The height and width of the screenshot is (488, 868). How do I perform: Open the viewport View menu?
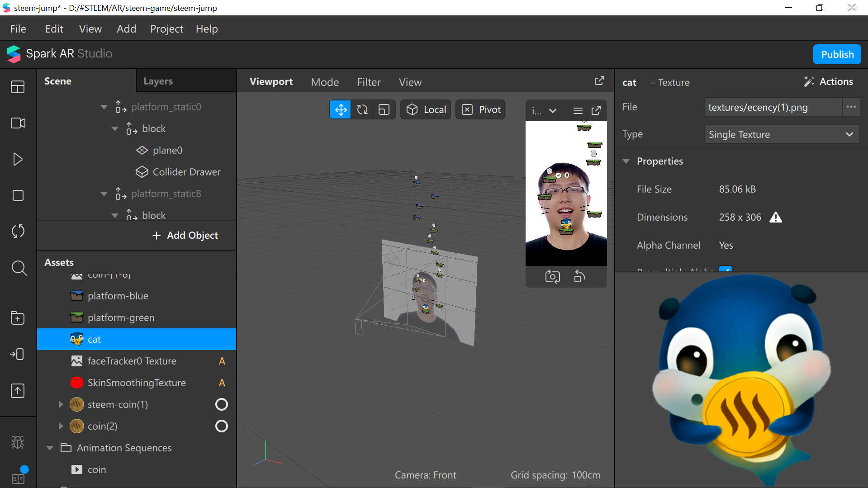click(410, 82)
